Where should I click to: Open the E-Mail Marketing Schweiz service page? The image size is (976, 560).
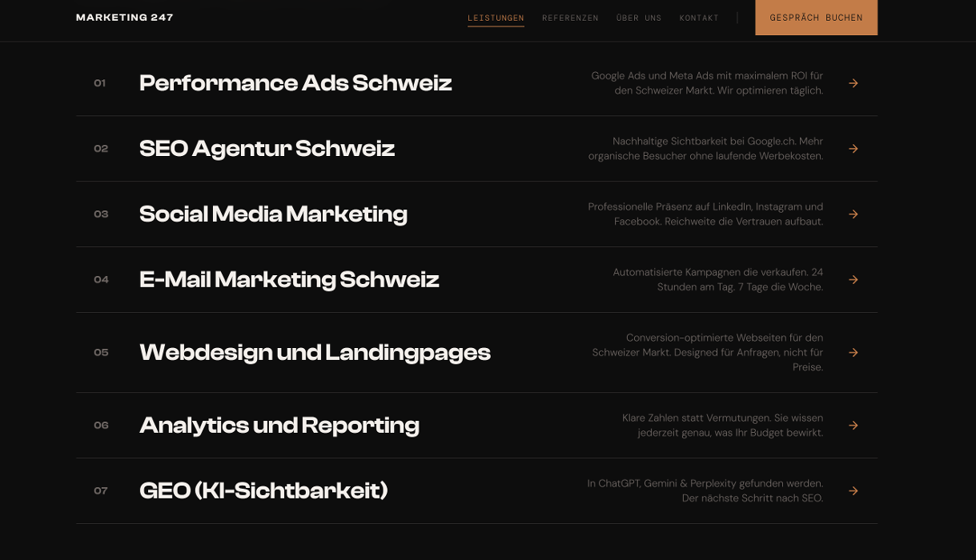pyautogui.click(x=289, y=279)
